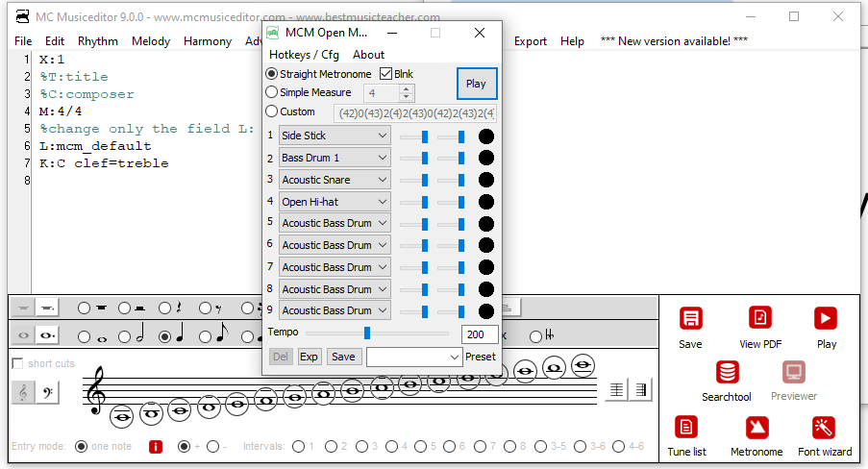Screen dimensions: 868x469
Task: Open the Export menu
Action: click(x=531, y=41)
